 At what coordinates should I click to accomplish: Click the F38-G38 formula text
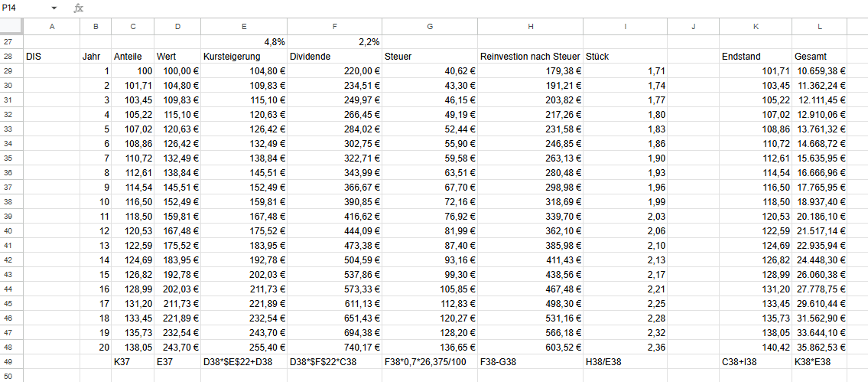(496, 361)
